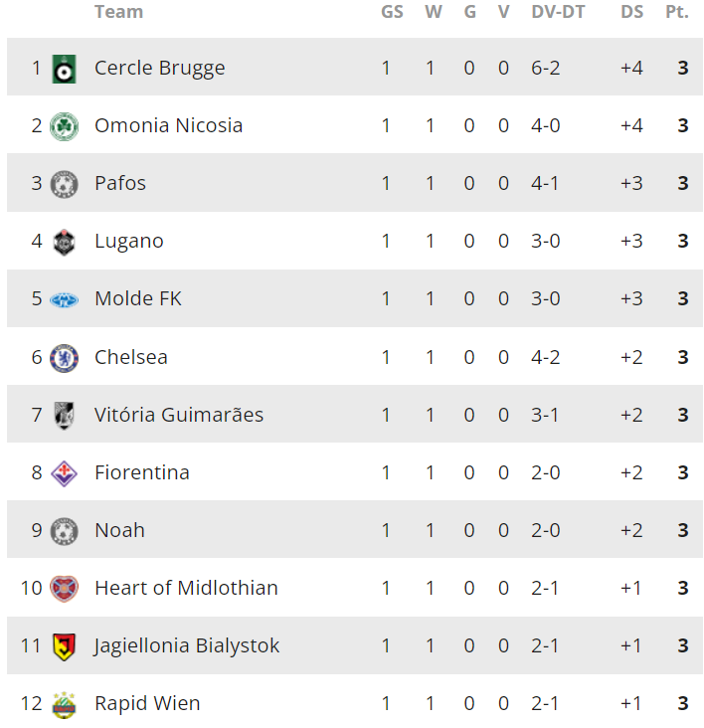The width and height of the screenshot is (704, 728).
Task: Click the Rapid Wien club crest
Action: 64,703
